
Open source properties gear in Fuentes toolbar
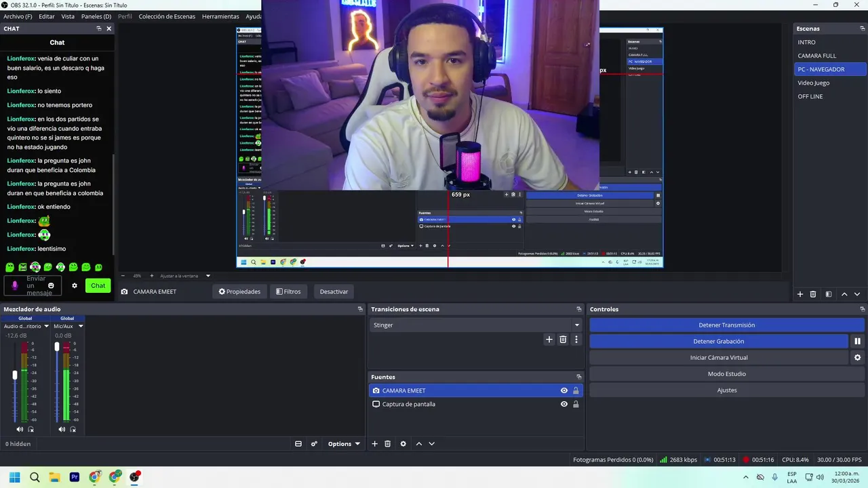[403, 444]
